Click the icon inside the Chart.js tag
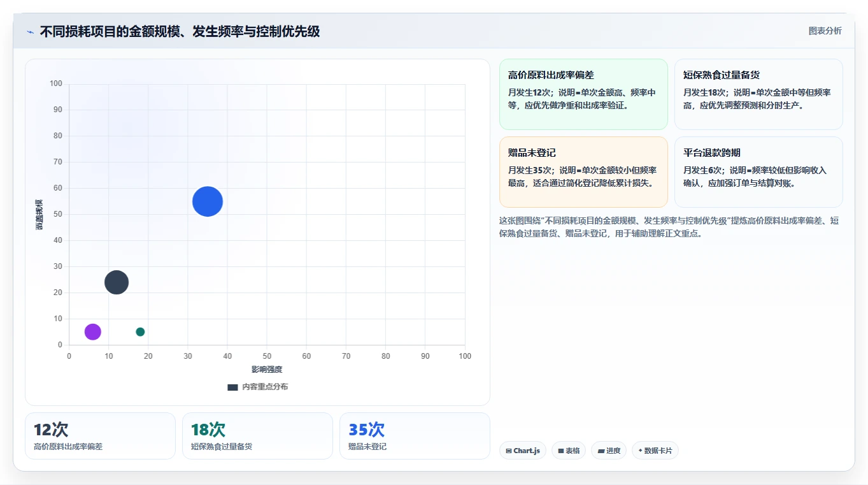Image resolution: width=868 pixels, height=485 pixels. pos(509,451)
